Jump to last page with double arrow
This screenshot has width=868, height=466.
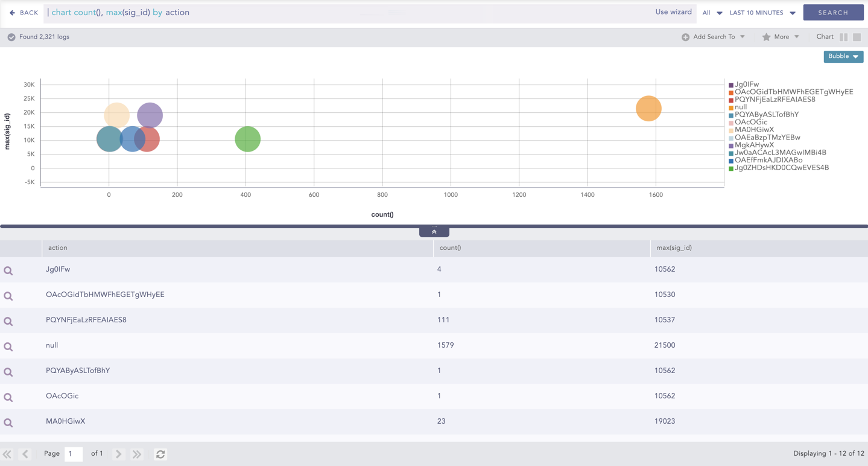point(137,454)
